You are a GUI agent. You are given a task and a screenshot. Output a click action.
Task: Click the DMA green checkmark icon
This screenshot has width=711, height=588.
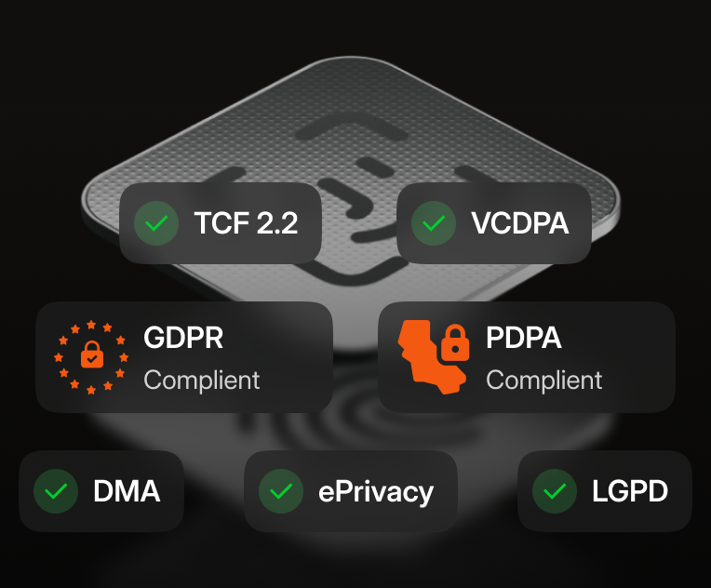pos(56,491)
